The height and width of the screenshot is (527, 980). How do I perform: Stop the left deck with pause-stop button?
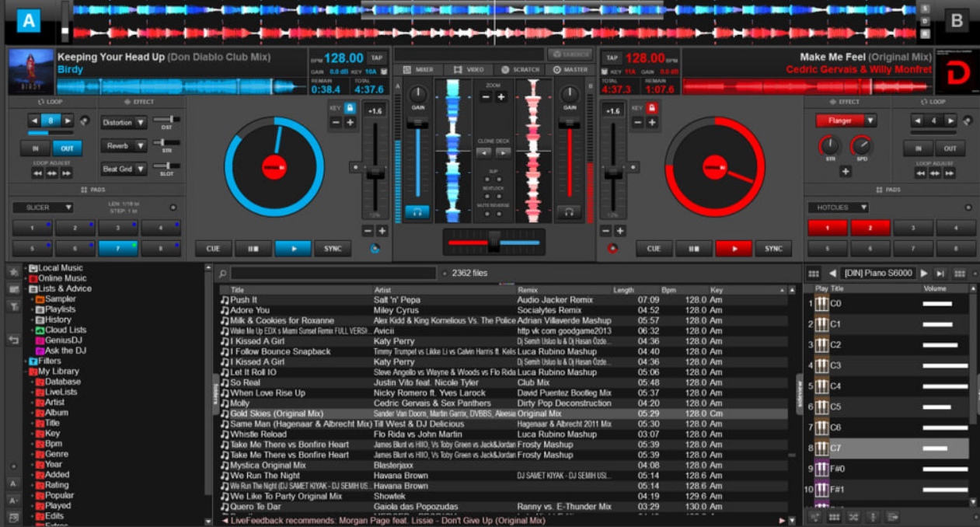click(x=253, y=249)
